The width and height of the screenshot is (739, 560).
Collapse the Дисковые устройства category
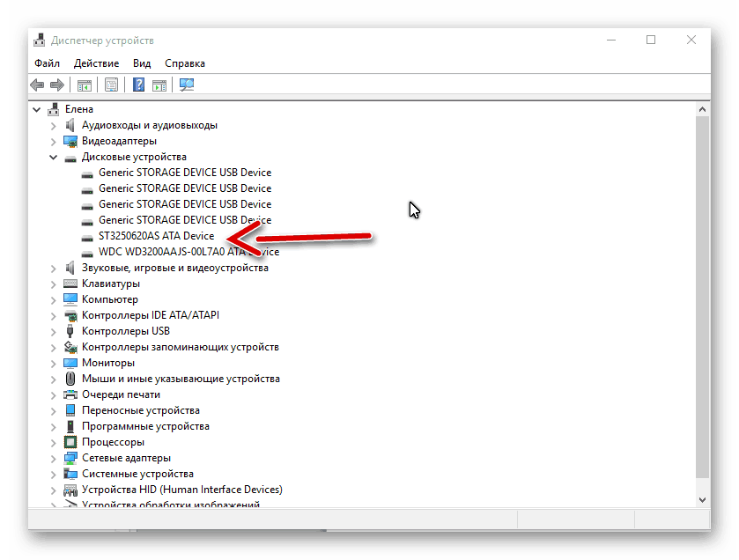click(x=54, y=157)
